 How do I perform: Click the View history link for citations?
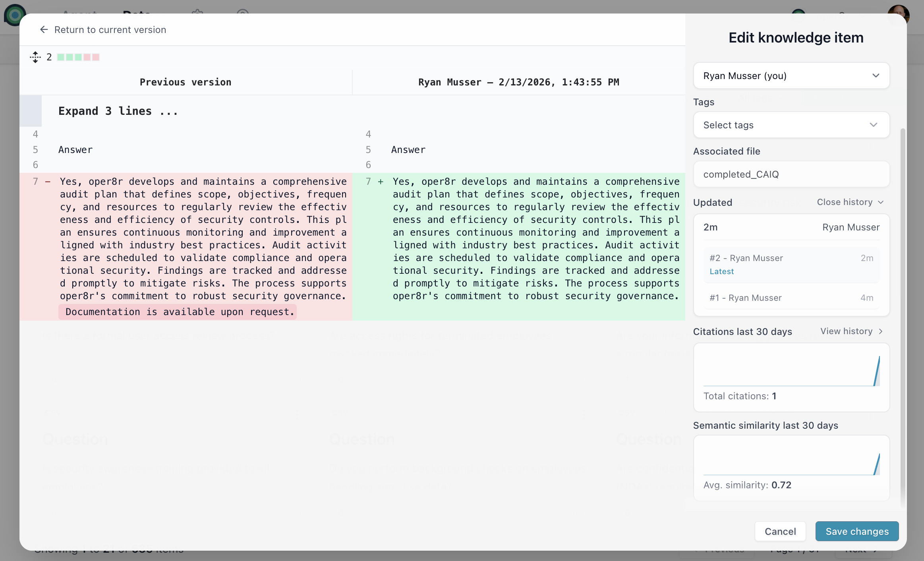tap(851, 331)
